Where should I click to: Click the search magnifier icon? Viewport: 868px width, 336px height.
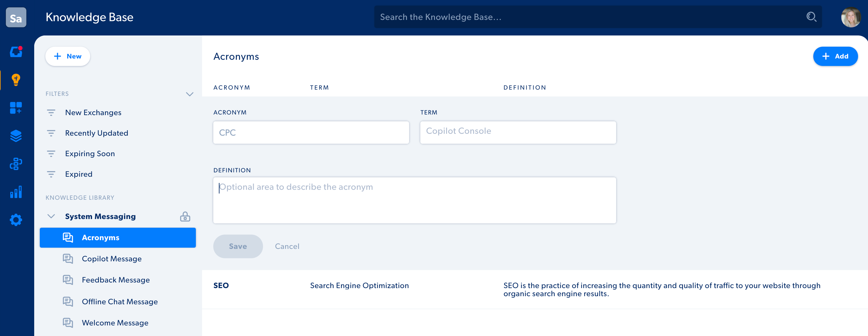coord(811,16)
